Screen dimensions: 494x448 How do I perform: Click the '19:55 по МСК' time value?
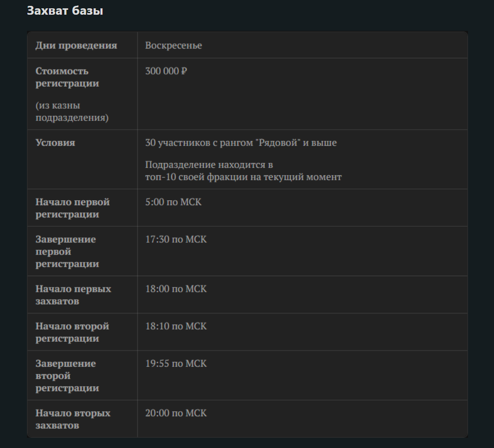176,364
